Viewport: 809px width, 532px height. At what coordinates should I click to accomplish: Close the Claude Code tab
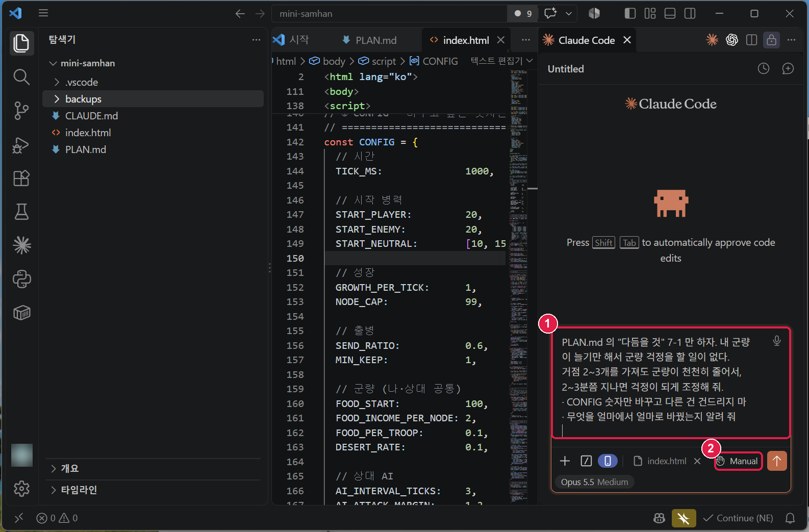point(627,40)
